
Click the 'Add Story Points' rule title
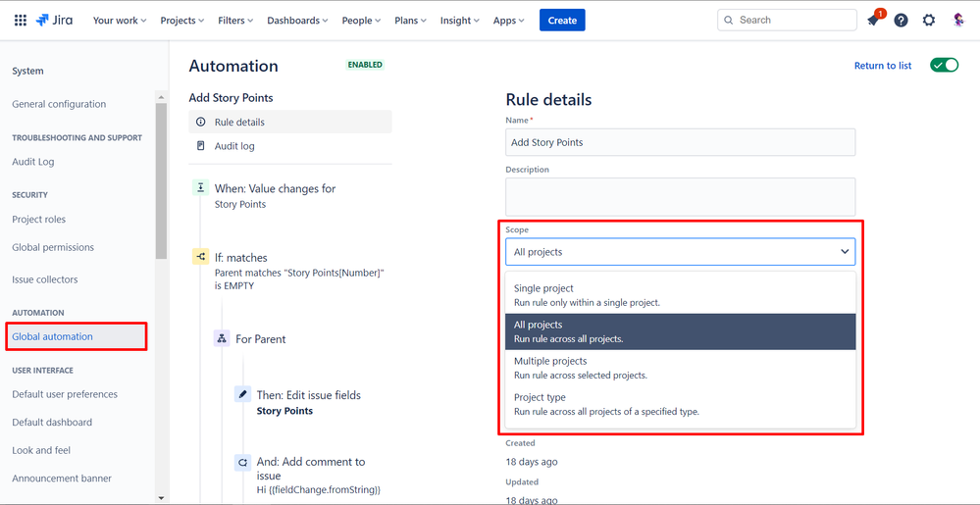(231, 97)
